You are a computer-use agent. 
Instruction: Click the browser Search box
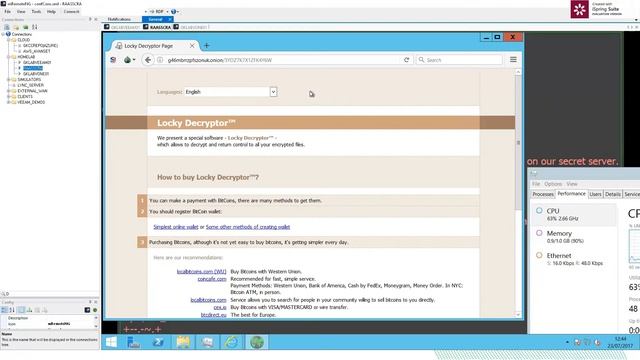coord(459,60)
